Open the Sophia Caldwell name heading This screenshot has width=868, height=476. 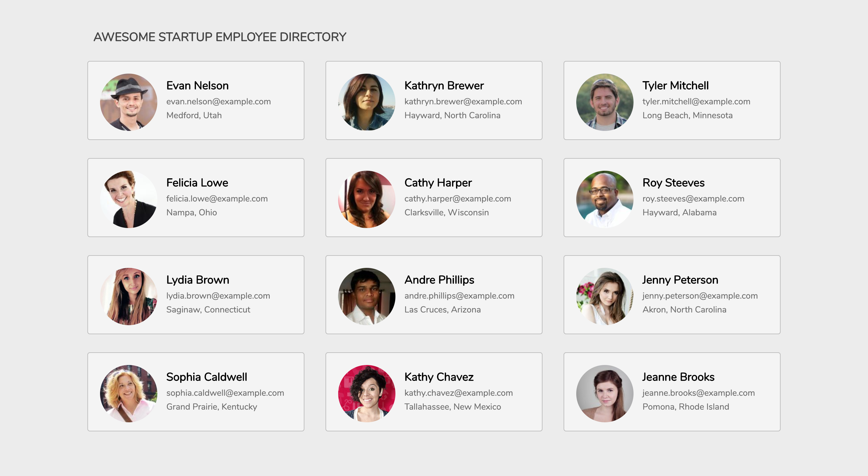point(206,377)
